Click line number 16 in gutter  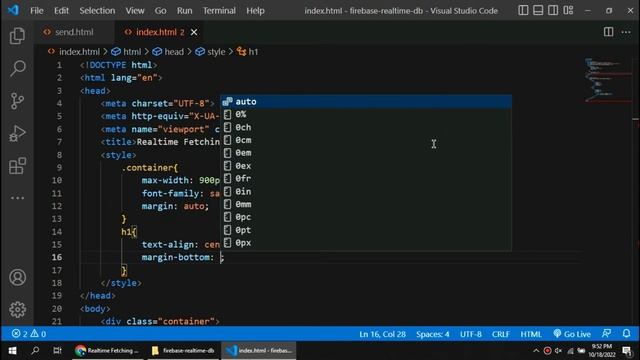[x=57, y=257]
